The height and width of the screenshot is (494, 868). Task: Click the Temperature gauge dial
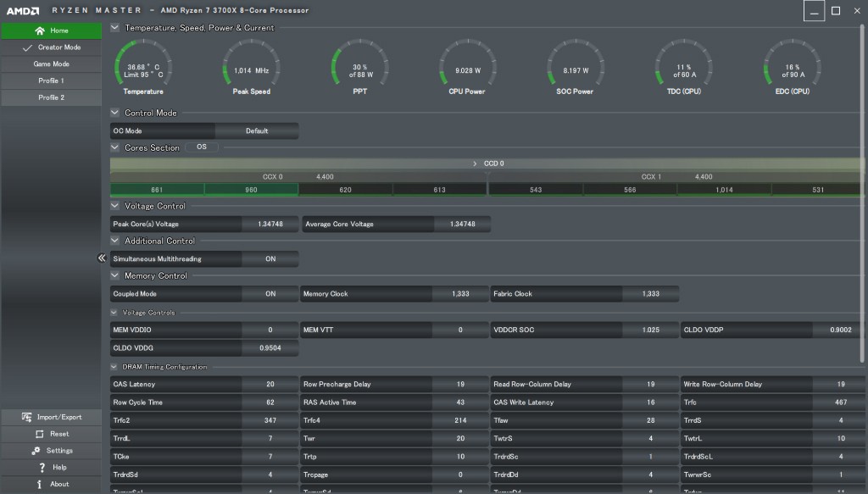143,66
